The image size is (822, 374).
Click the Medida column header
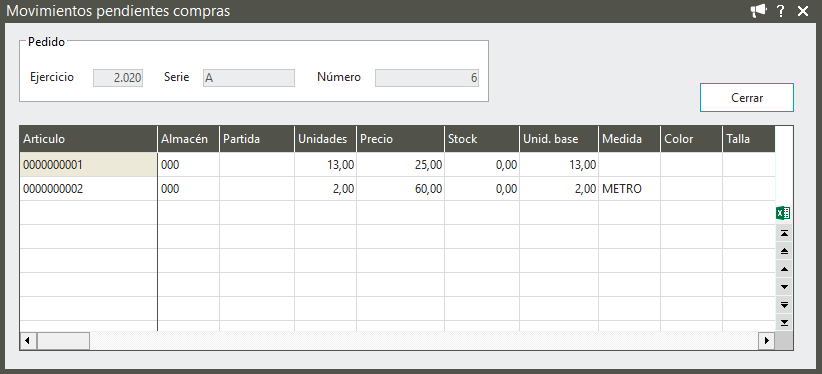tap(629, 139)
